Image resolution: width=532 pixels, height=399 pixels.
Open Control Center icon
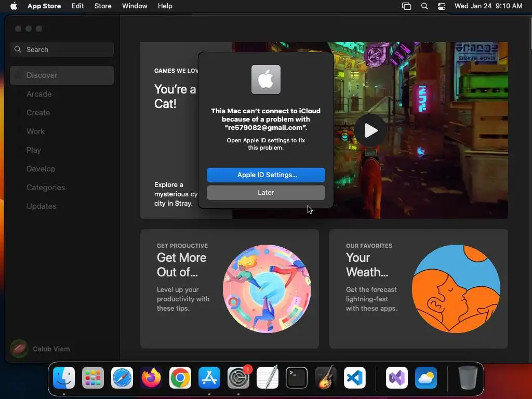[x=442, y=6]
